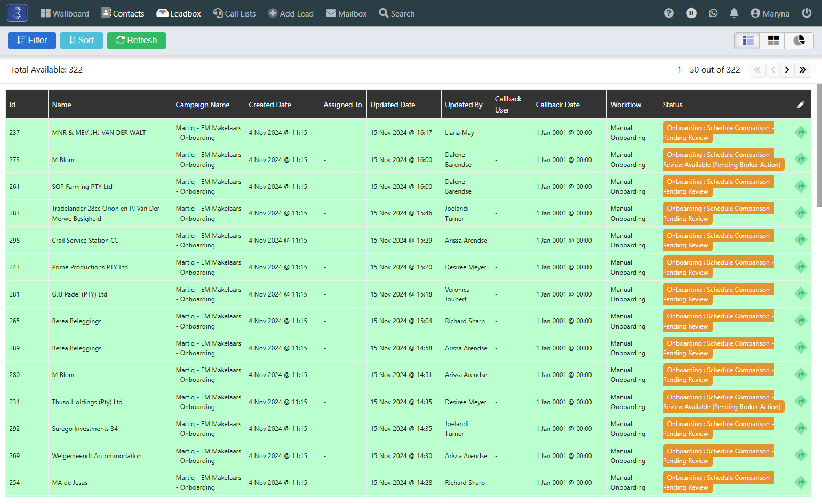
Task: Open the Call Lists menu item
Action: (x=234, y=13)
